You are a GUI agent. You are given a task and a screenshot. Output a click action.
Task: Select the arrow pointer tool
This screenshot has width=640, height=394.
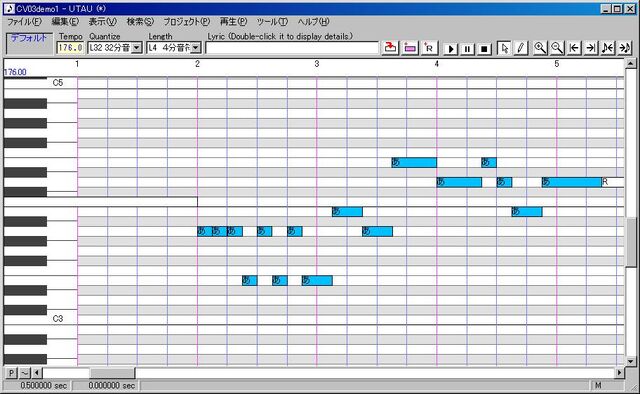tap(504, 48)
